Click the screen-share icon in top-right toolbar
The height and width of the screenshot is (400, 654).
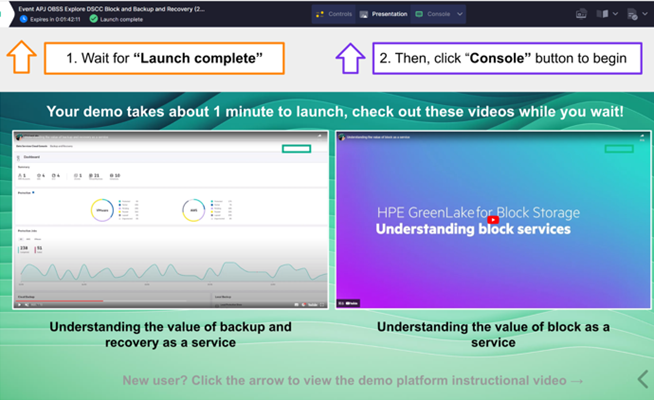point(581,14)
